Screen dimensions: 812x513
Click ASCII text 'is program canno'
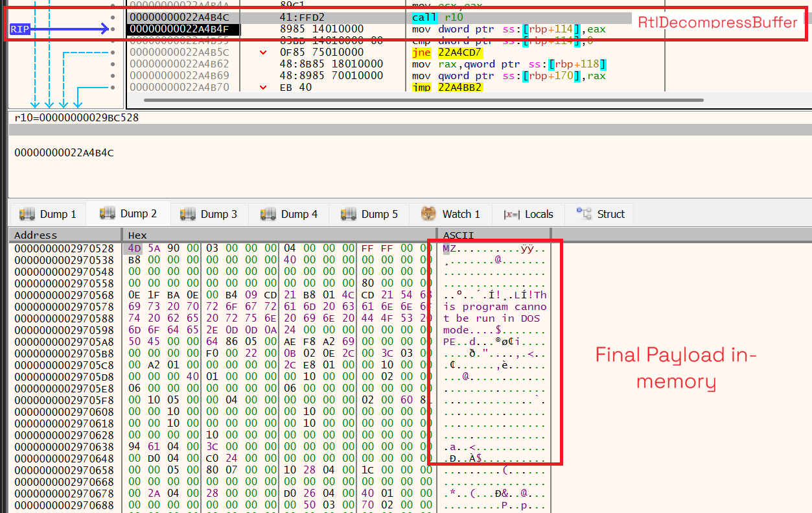point(495,307)
